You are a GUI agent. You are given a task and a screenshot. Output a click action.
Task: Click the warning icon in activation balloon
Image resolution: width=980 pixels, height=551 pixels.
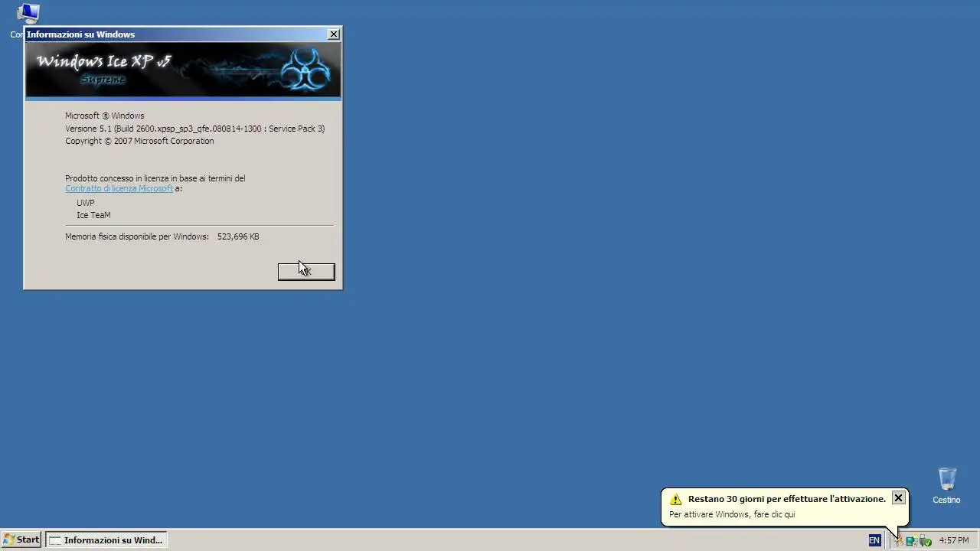click(x=675, y=499)
